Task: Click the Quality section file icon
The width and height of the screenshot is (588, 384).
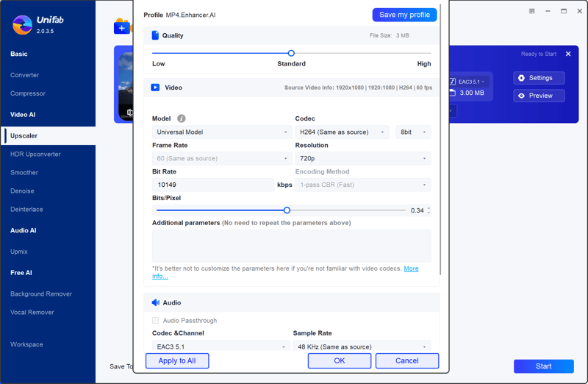Action: tap(155, 35)
